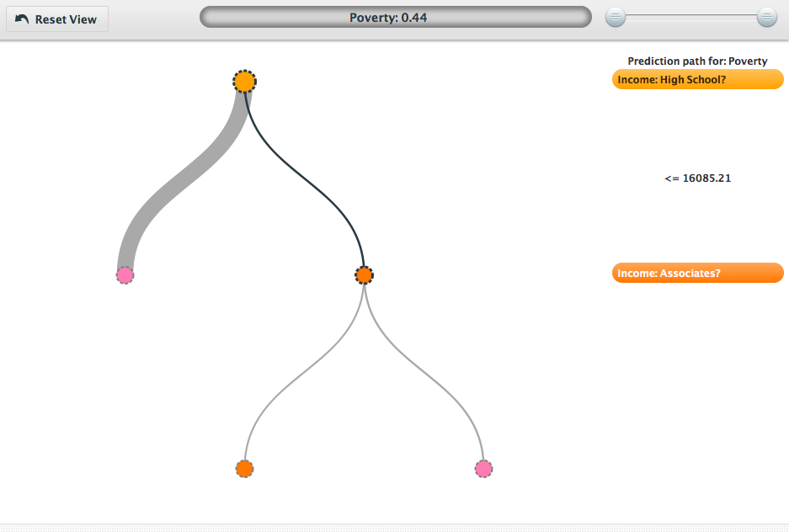Click the 'Income: High School?' path label
789x532 pixels.
[697, 80]
